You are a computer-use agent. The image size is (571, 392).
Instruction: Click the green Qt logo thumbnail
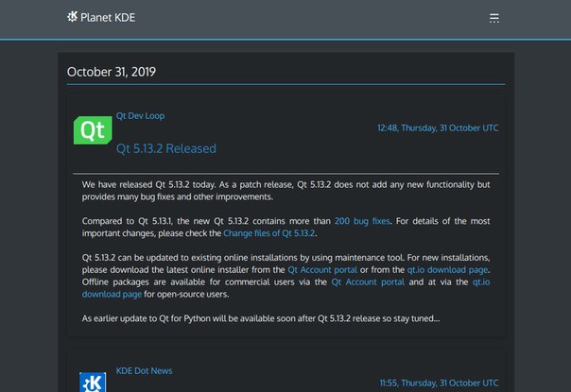point(93,130)
